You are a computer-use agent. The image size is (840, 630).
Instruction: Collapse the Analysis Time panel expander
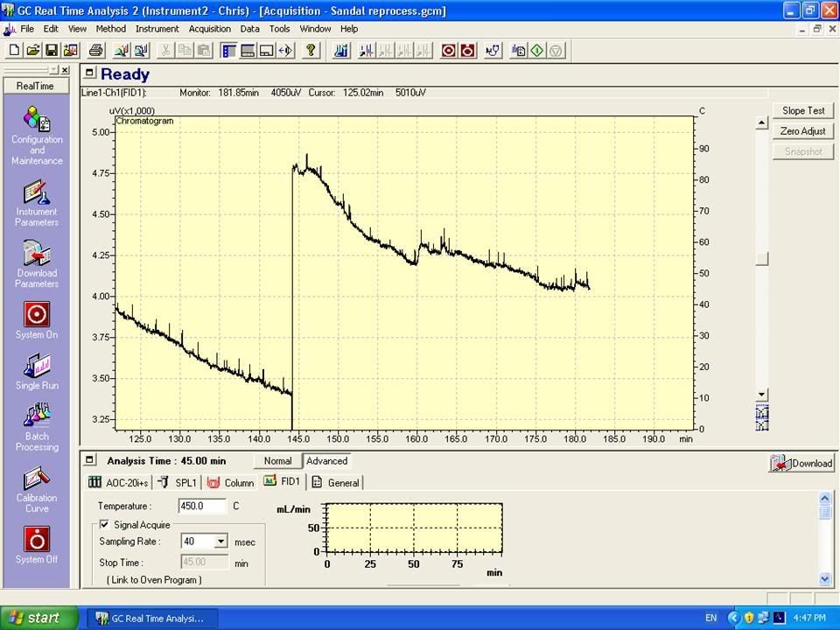[x=90, y=460]
